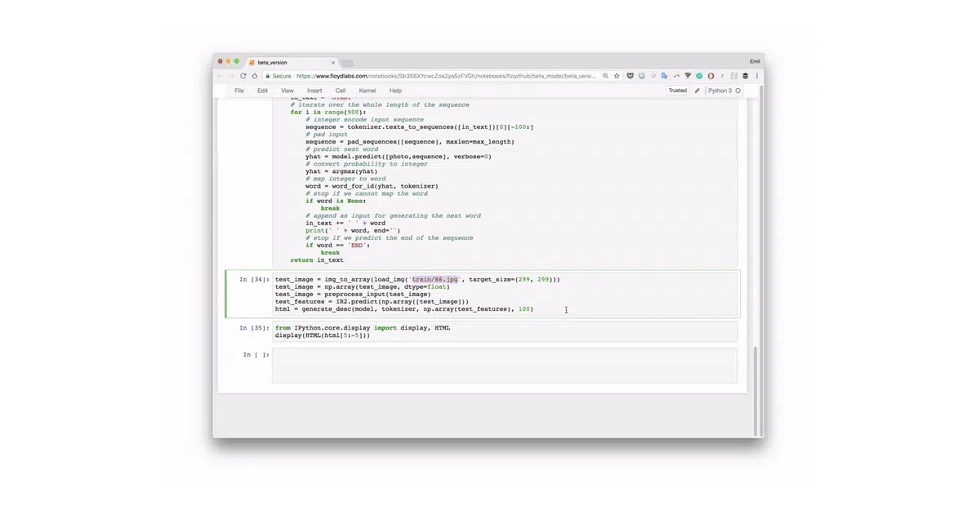
Task: Open the Cell menu
Action: tap(341, 91)
